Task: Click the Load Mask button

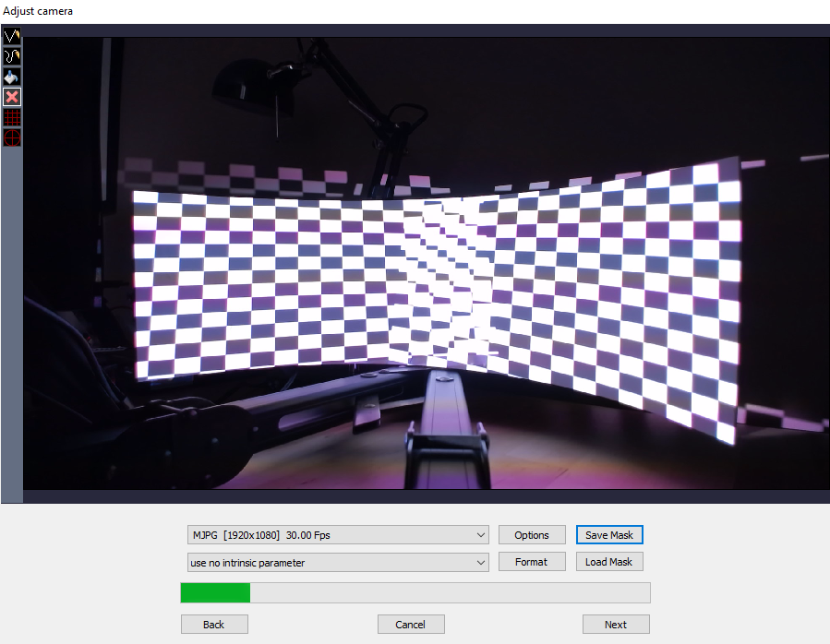Action: click(608, 562)
